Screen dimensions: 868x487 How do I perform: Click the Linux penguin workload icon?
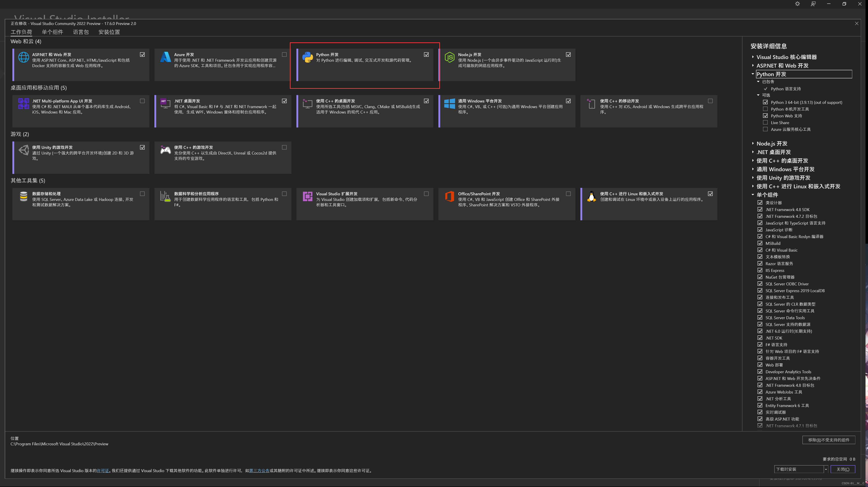(591, 196)
